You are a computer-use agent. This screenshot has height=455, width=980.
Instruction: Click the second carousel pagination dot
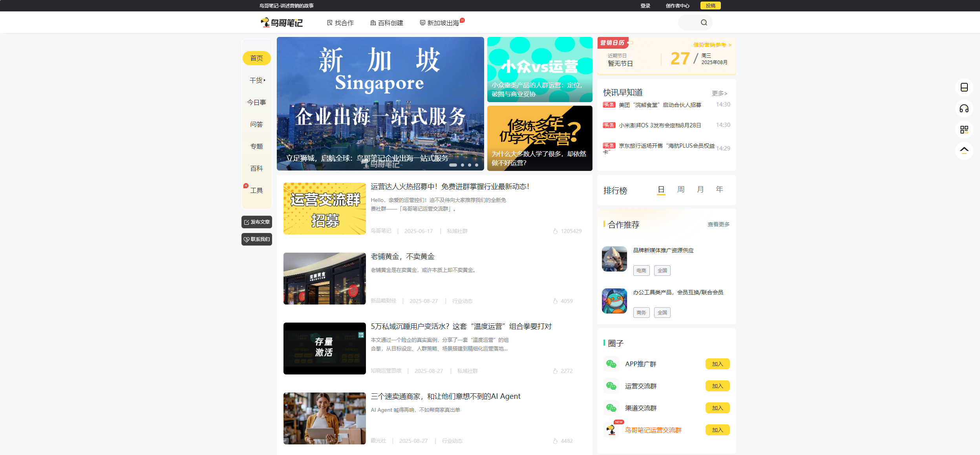click(463, 165)
